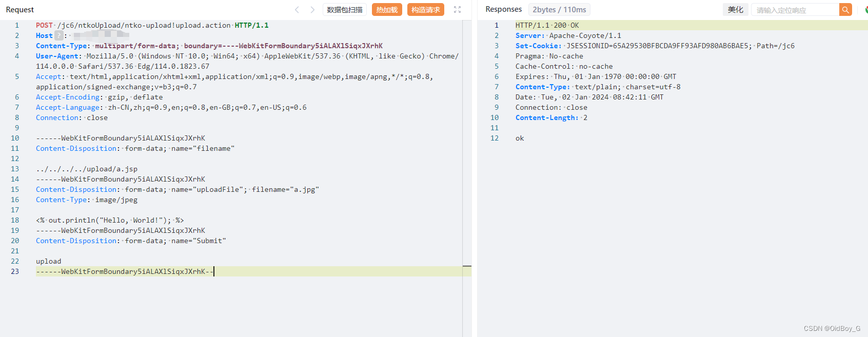Click the Expires header in response

click(596, 76)
